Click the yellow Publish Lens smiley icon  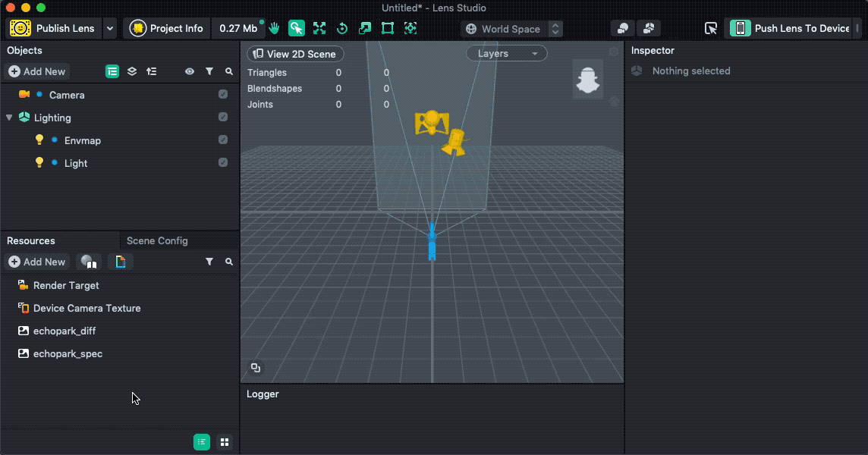[x=20, y=28]
